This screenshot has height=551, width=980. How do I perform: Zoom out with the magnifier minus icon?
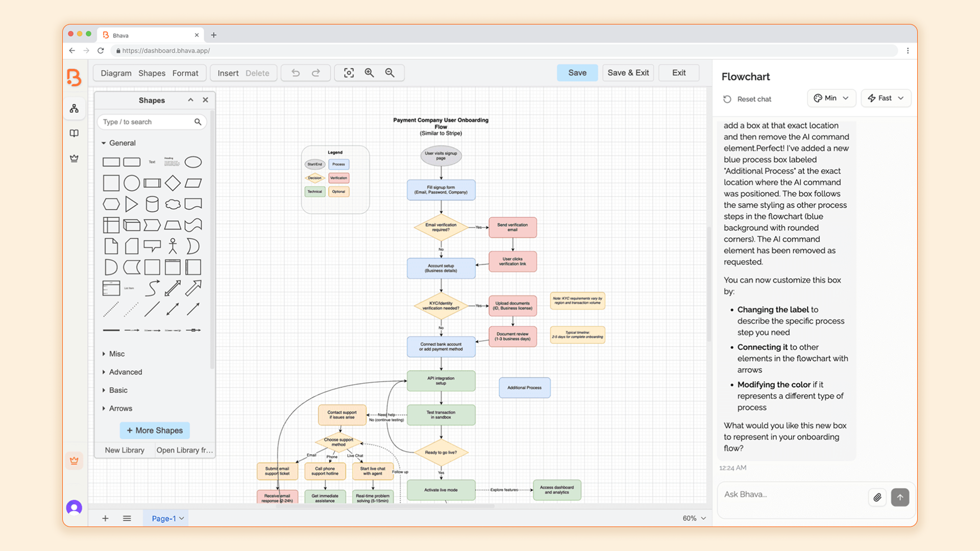(389, 73)
